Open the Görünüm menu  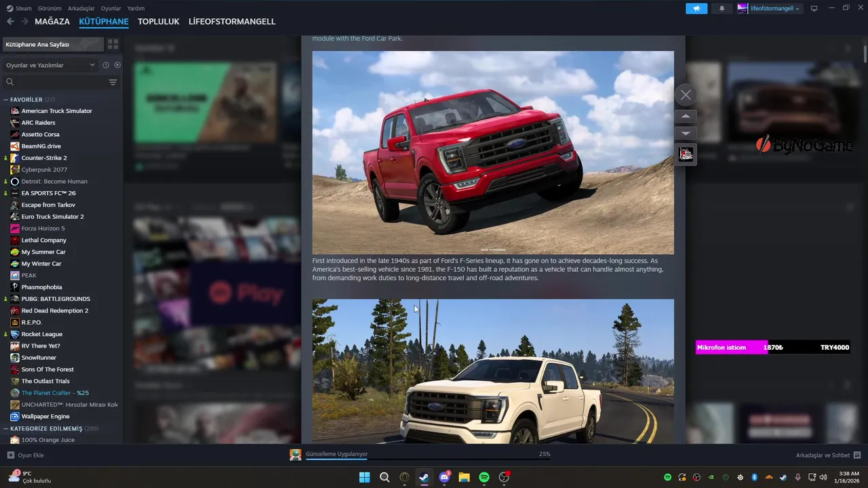(x=50, y=8)
